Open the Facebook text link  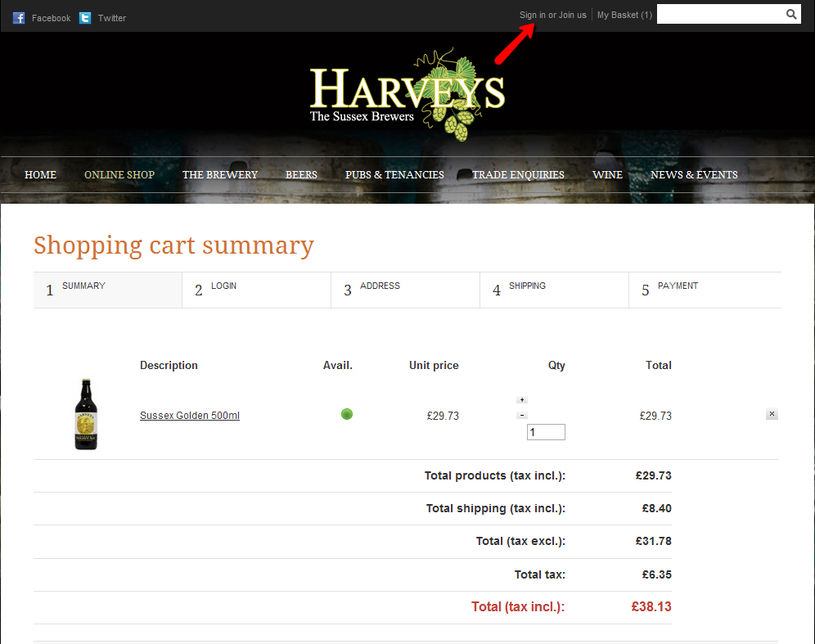coord(51,18)
